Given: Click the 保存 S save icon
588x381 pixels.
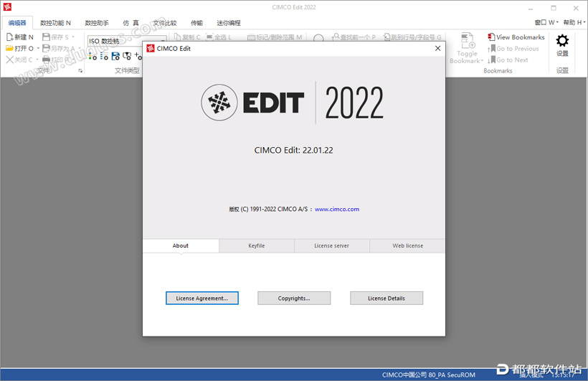Looking at the screenshot, I should click(x=46, y=37).
